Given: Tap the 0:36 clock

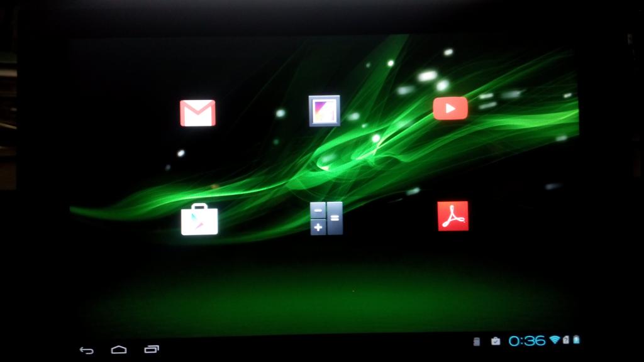Looking at the screenshot, I should (x=527, y=341).
